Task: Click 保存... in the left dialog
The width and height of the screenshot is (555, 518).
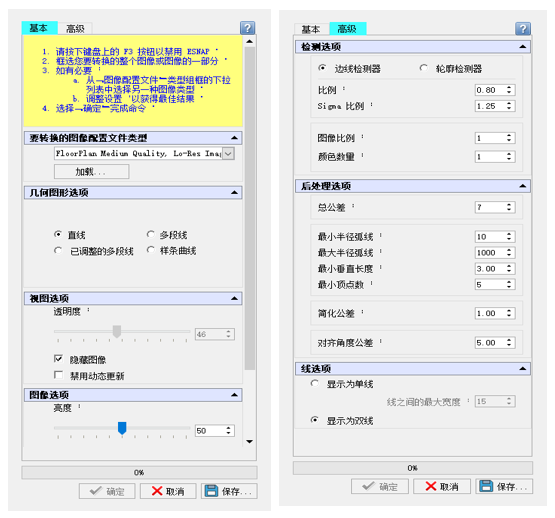Action: pyautogui.click(x=229, y=491)
